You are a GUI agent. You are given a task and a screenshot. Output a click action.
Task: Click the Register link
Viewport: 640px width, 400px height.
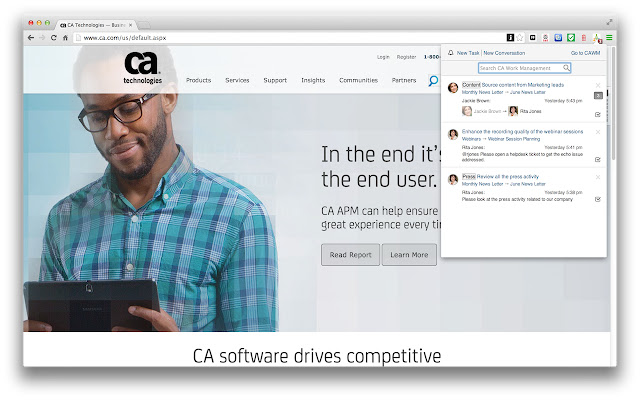(406, 57)
